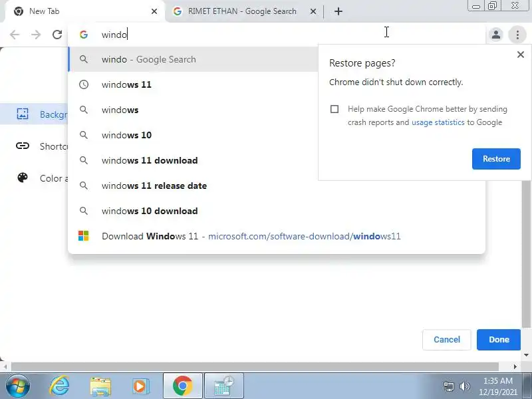Open the Chrome three-dot menu

point(517,35)
